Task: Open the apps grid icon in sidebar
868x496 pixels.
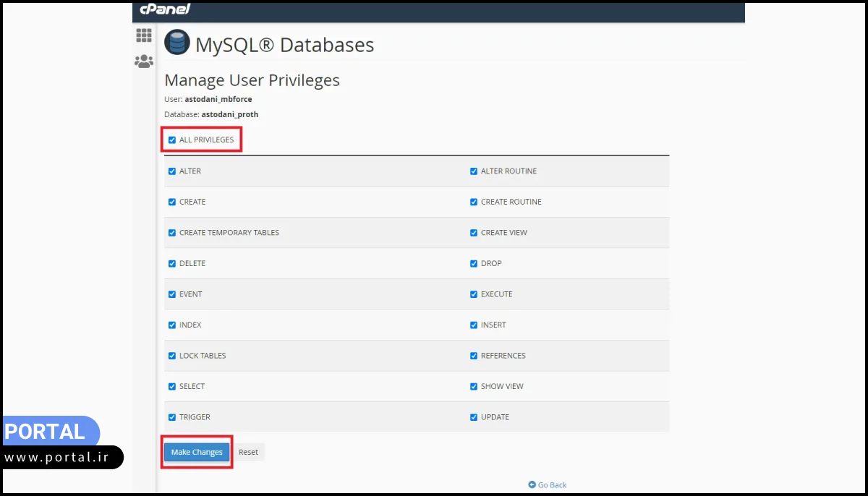Action: [x=144, y=35]
